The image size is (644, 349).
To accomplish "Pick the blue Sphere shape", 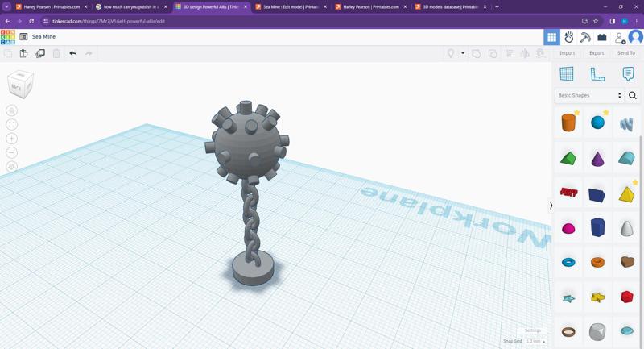I will point(597,123).
